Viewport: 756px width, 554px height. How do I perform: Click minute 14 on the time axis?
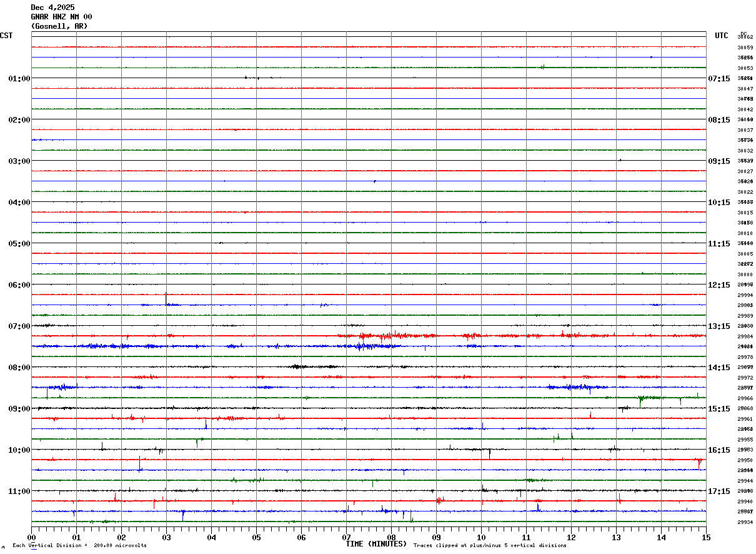[x=661, y=537]
